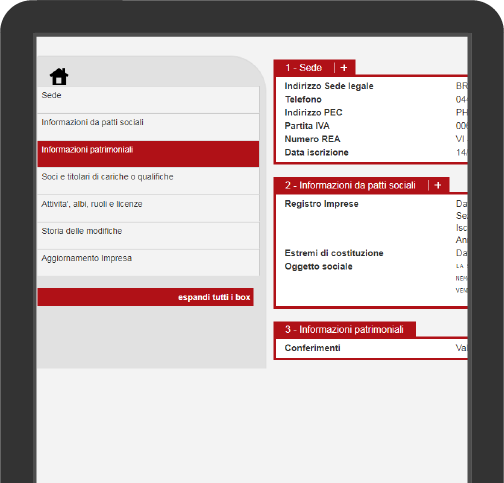The width and height of the screenshot is (504, 483).
Task: Select Informazioni da patti sociali in sidebar
Action: tap(148, 127)
